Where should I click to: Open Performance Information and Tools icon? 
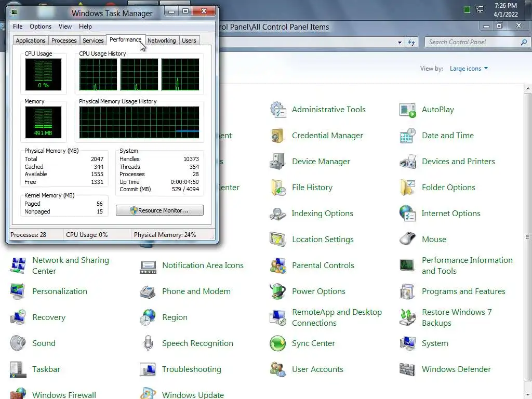point(407,265)
